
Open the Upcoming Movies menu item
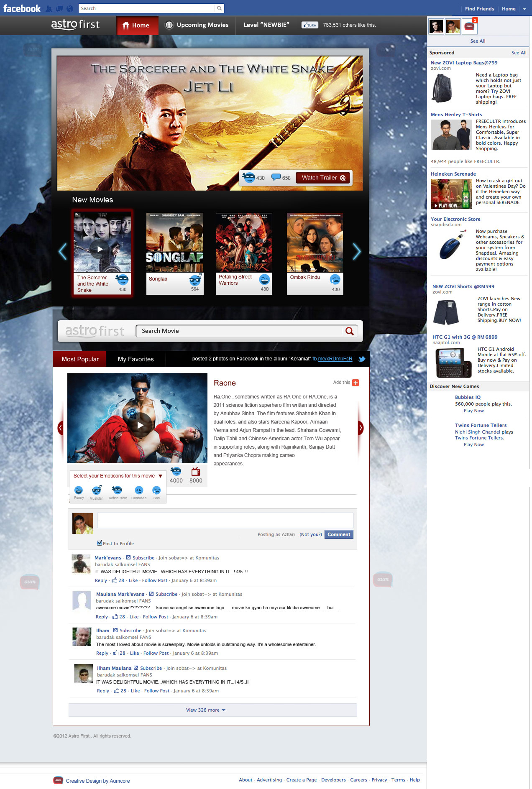(x=197, y=25)
